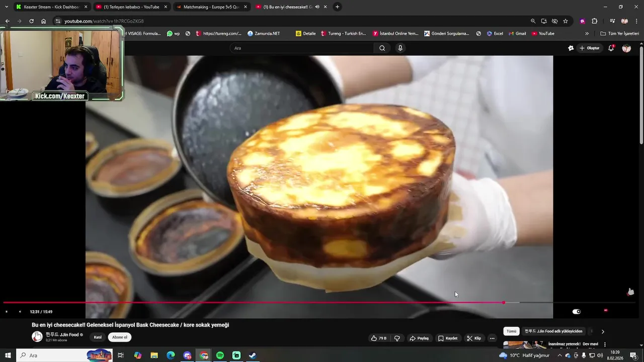Save video with Kaydet button

[x=448, y=338]
